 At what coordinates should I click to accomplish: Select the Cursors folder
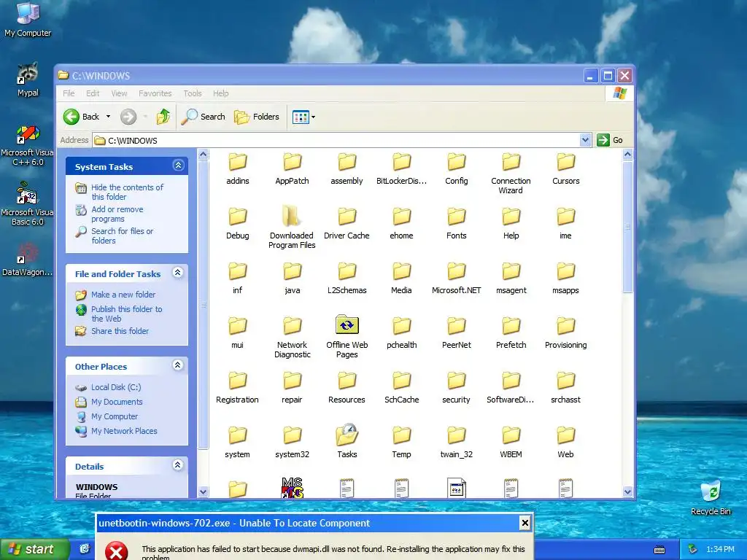(x=565, y=168)
